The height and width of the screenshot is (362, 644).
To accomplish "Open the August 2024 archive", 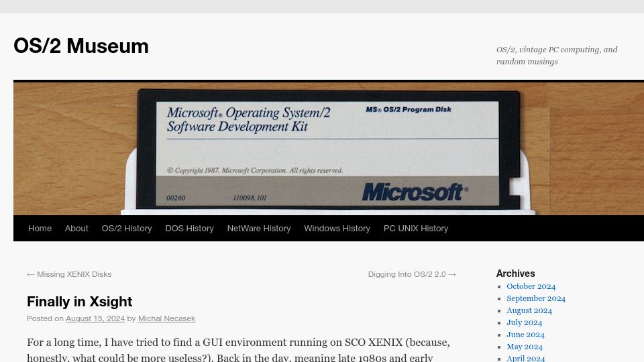I will [529, 310].
